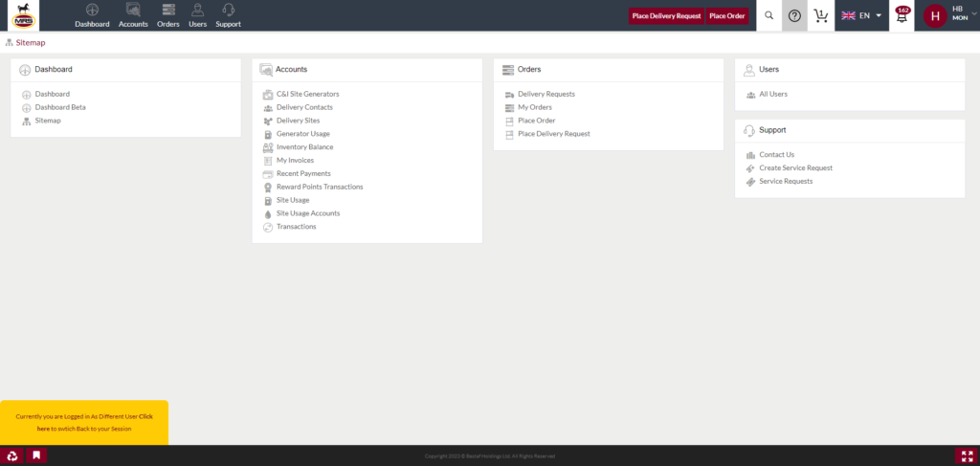
Task: Click the bookmark icon in the footer
Action: point(36,455)
